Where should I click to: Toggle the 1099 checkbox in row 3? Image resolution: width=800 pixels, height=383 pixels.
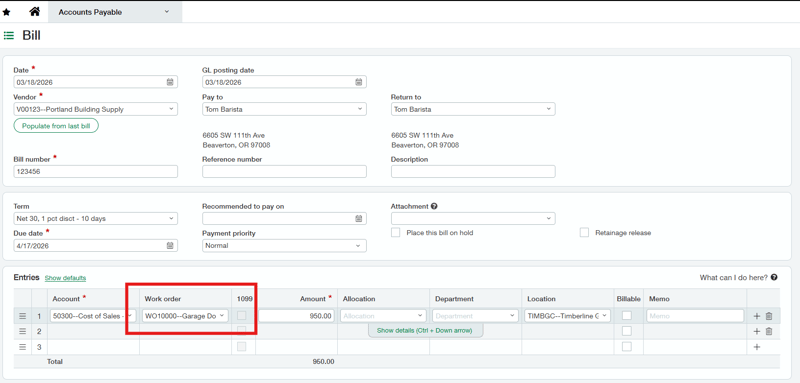click(242, 347)
